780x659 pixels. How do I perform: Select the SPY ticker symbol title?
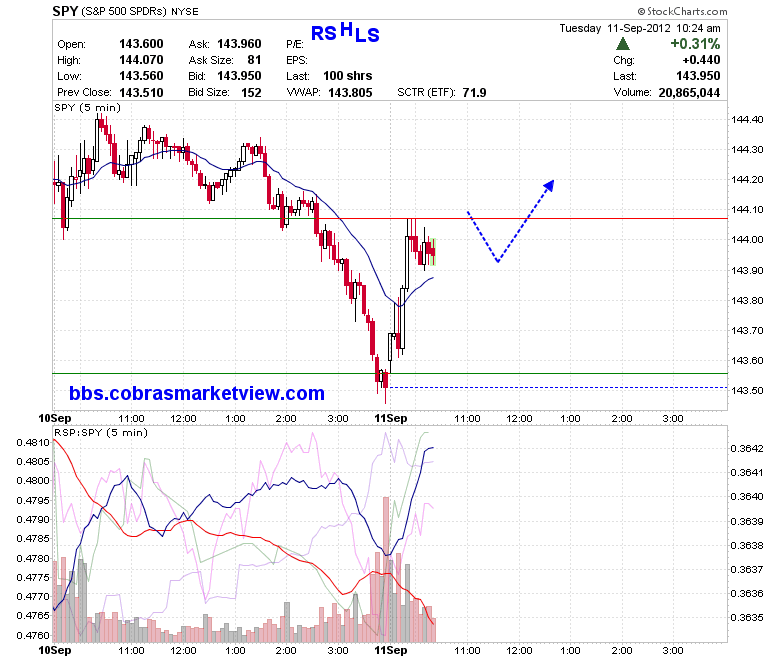[x=65, y=11]
